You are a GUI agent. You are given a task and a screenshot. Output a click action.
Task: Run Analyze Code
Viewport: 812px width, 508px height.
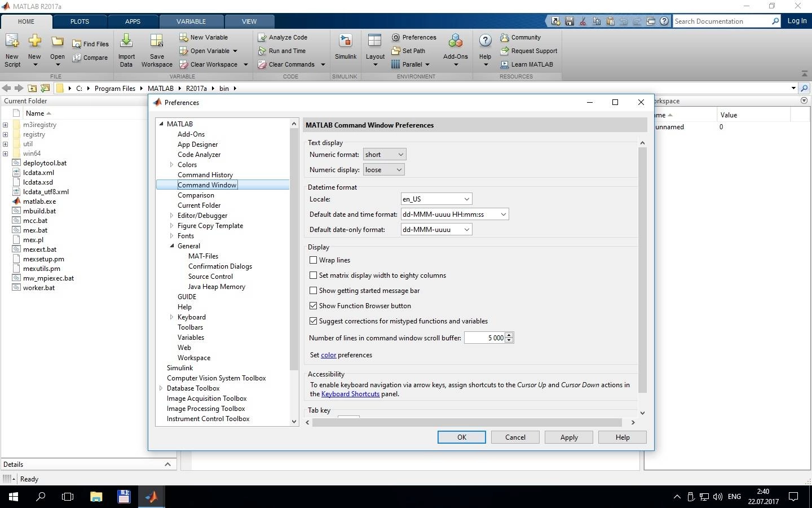(283, 37)
